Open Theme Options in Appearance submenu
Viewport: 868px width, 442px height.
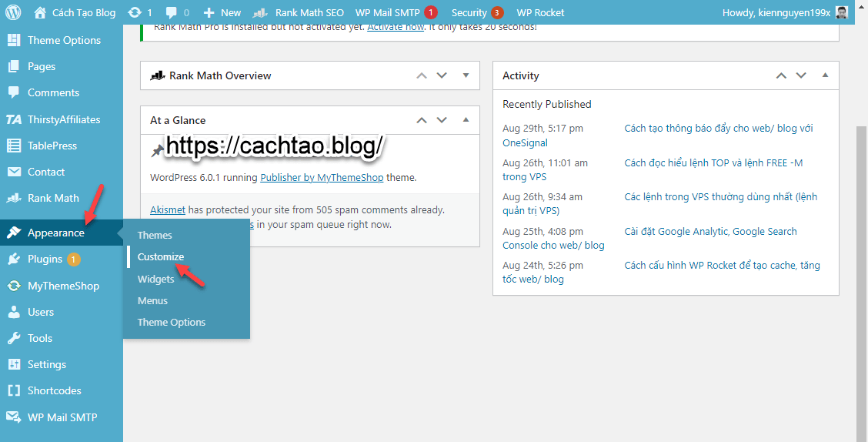(x=171, y=323)
